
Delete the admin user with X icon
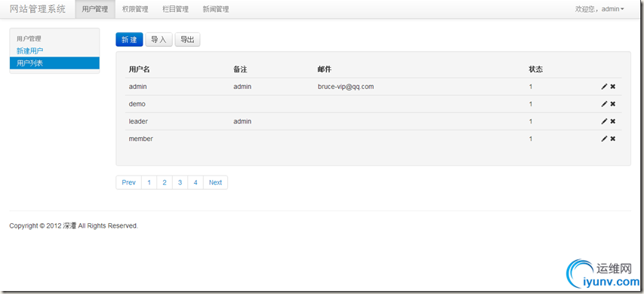(612, 87)
